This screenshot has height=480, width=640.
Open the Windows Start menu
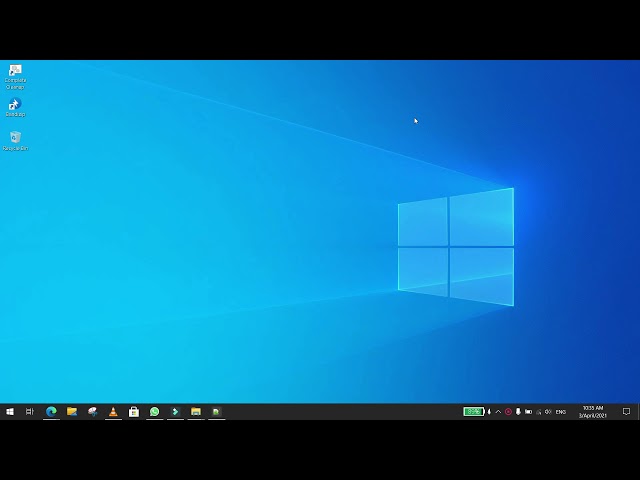coord(10,411)
